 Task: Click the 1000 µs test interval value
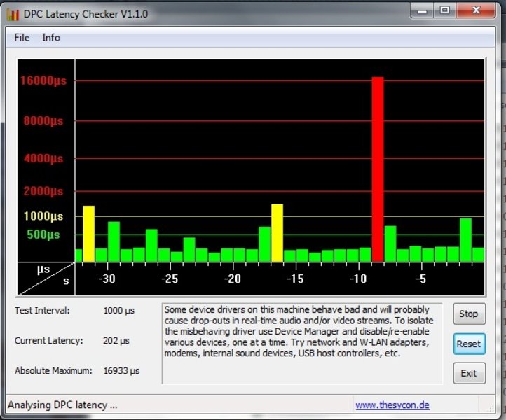pyautogui.click(x=118, y=311)
